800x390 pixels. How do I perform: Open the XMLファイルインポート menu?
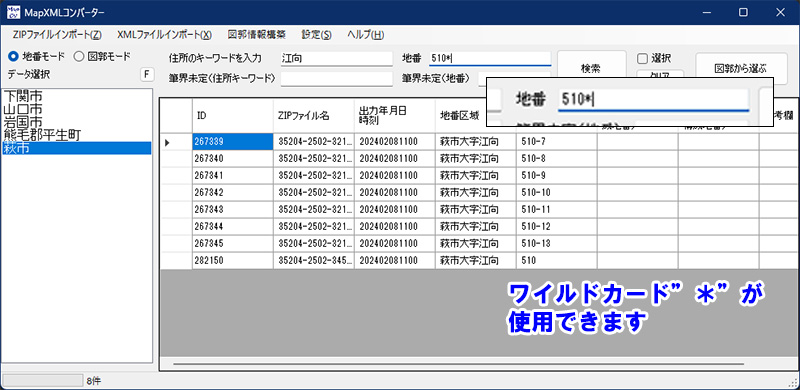click(x=164, y=35)
